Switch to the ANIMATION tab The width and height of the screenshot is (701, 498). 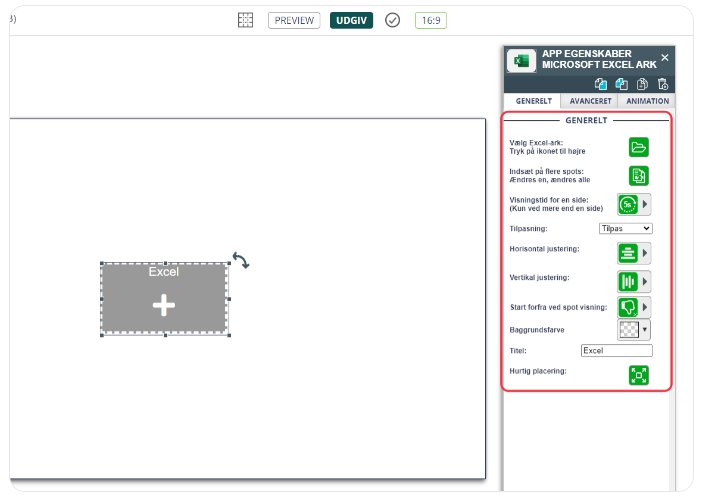coord(647,101)
